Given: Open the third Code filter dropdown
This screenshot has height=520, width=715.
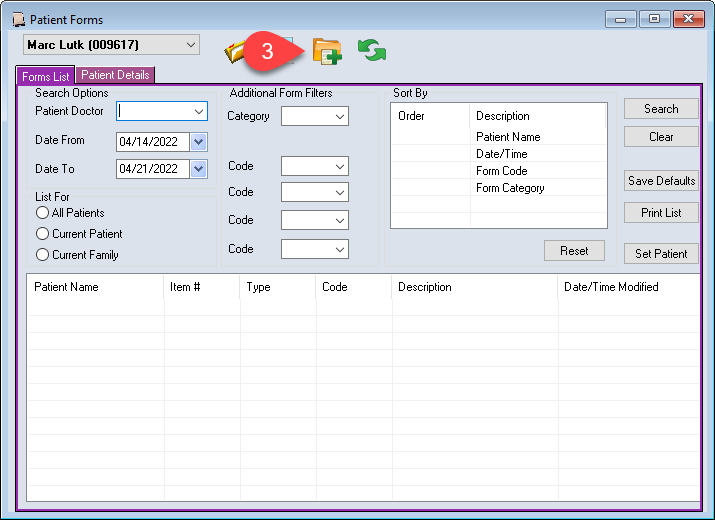Looking at the screenshot, I should 315,220.
